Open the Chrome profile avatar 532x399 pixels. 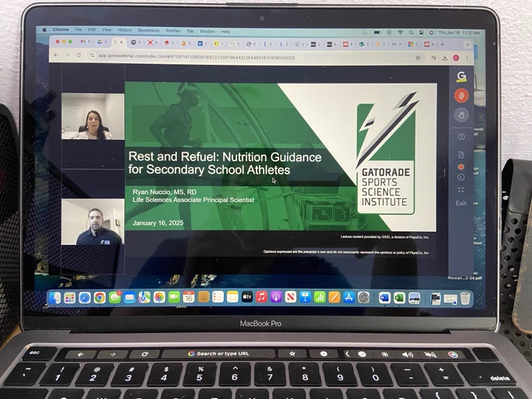[x=456, y=58]
